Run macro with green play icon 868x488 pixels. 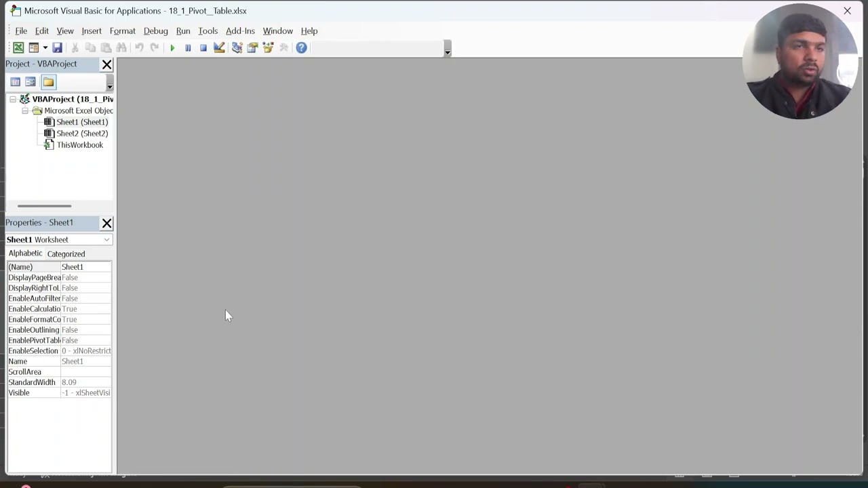coord(172,47)
